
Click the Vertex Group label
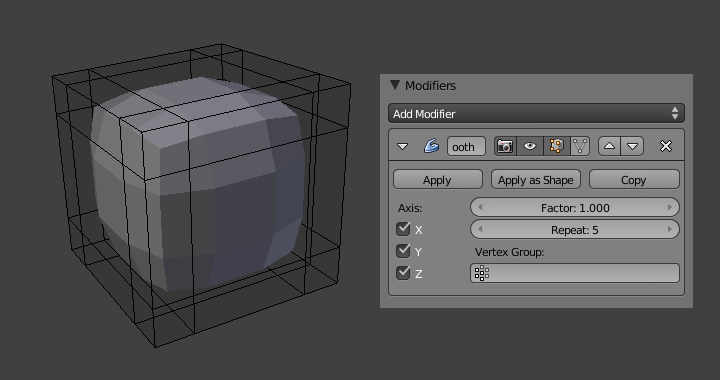coord(509,252)
